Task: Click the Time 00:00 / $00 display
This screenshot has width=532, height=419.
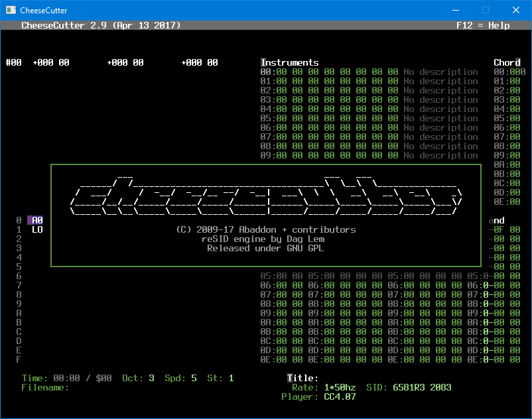Action: click(x=66, y=379)
